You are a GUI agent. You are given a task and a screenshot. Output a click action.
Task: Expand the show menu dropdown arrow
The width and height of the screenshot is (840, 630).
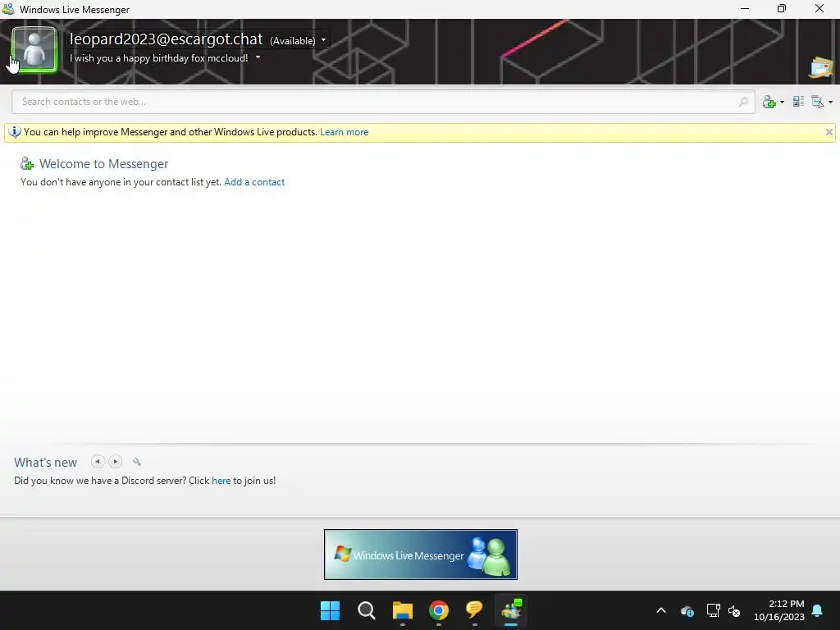[x=830, y=102]
